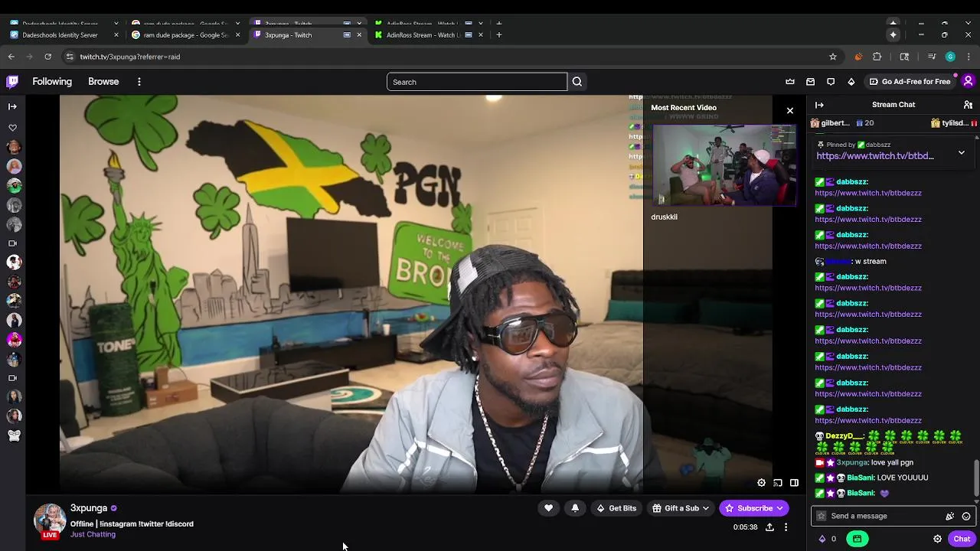Switch to the ram dude package Google tab
This screenshot has width=980, height=551.
pos(185,34)
